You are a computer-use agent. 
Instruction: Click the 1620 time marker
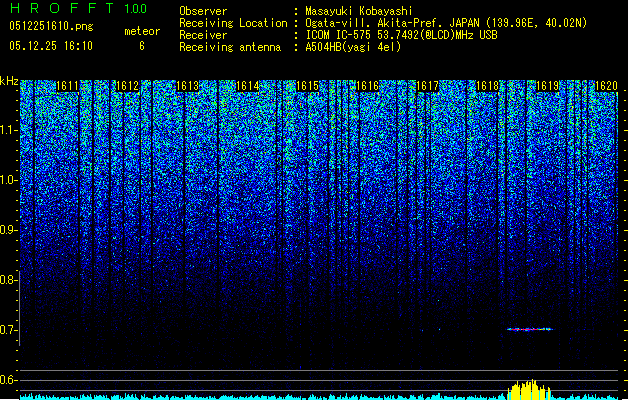pos(606,86)
